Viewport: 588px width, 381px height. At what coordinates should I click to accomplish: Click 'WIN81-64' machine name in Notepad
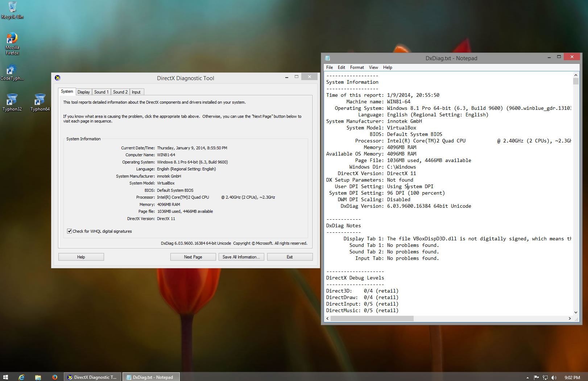399,102
